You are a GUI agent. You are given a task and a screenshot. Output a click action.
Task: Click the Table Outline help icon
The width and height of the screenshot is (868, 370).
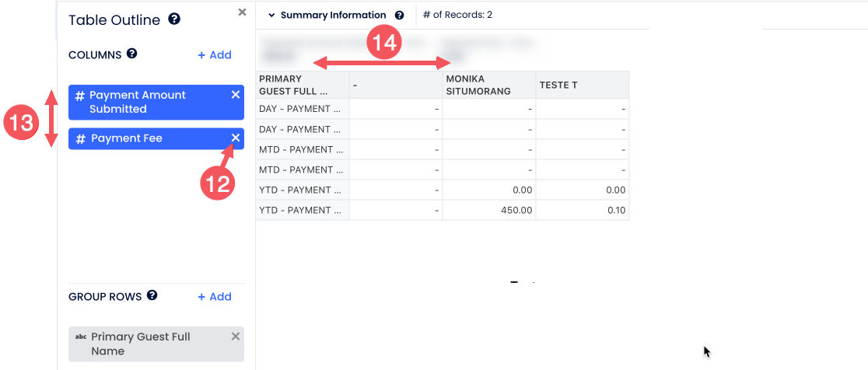click(174, 19)
